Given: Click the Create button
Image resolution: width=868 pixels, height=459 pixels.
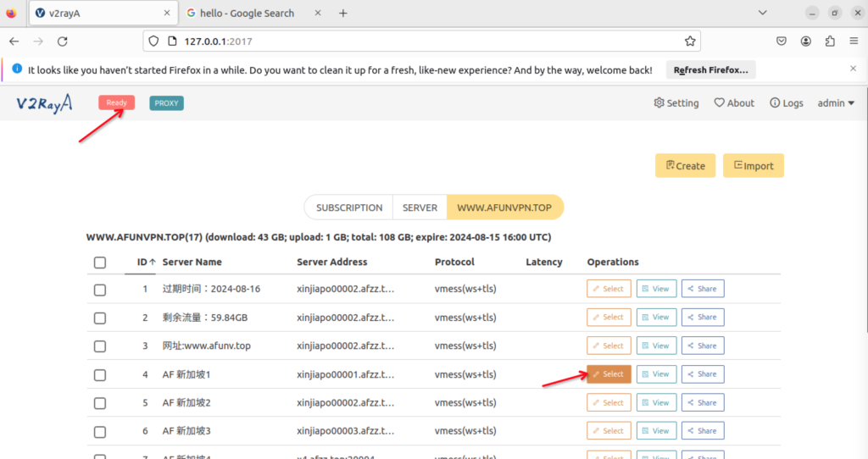Looking at the screenshot, I should coord(685,165).
